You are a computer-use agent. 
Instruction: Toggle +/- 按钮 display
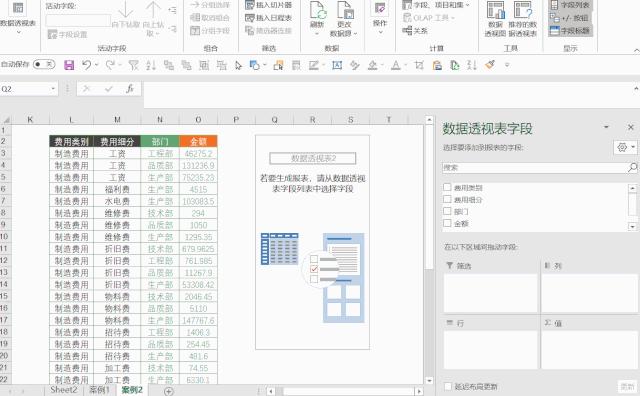(x=569, y=18)
